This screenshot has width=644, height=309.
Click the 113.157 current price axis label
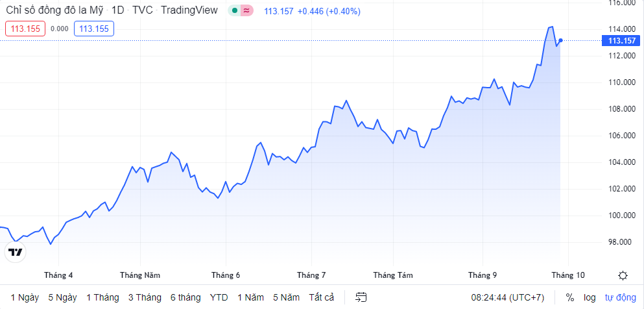pyautogui.click(x=621, y=41)
